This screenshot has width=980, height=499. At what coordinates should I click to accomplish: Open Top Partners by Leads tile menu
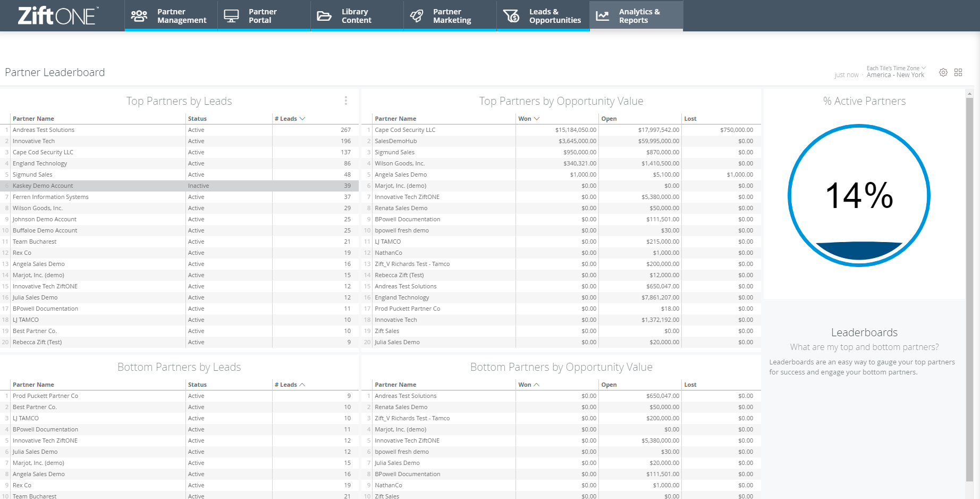tap(346, 101)
